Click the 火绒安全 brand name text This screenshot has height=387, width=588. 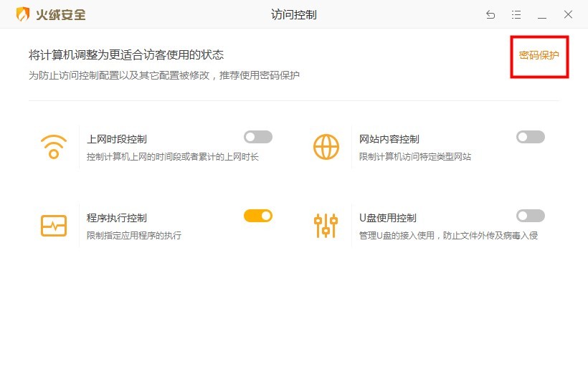pos(61,14)
